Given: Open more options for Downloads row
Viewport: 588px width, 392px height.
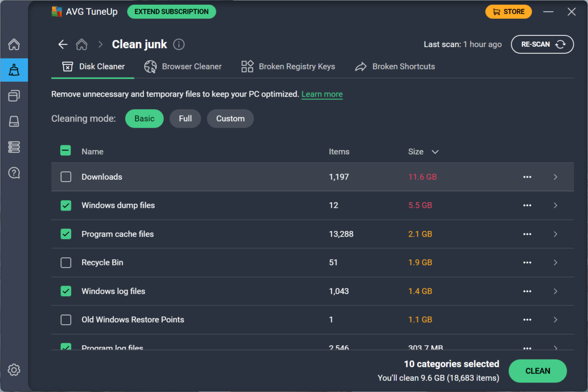Looking at the screenshot, I should (x=527, y=177).
